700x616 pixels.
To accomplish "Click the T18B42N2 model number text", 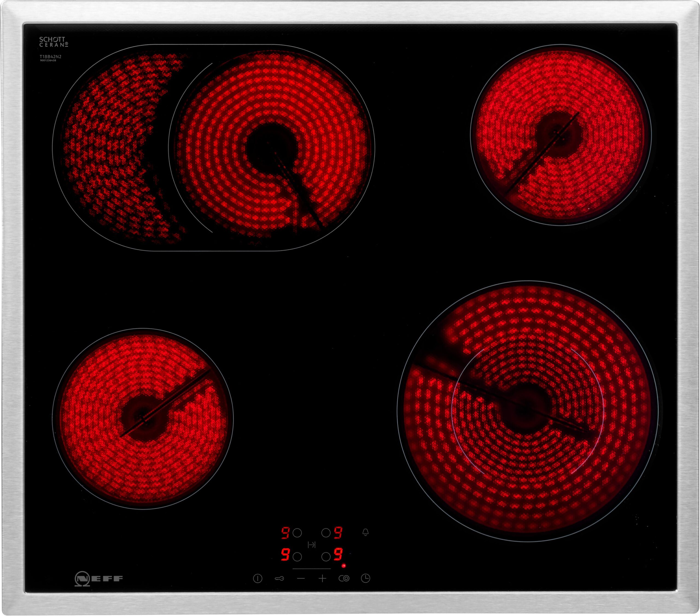I will 50,57.
